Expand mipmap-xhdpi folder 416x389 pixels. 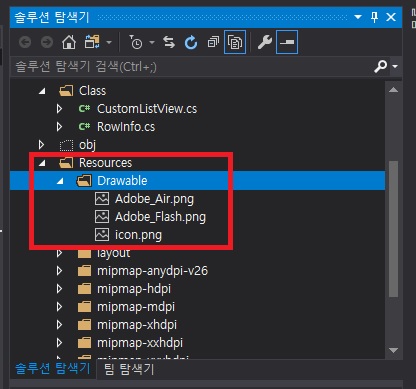(59, 325)
